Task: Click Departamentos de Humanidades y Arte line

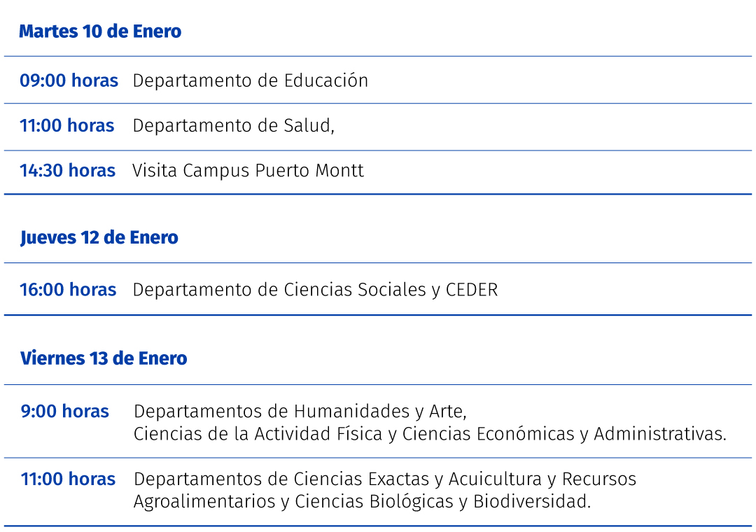Action: [x=300, y=412]
